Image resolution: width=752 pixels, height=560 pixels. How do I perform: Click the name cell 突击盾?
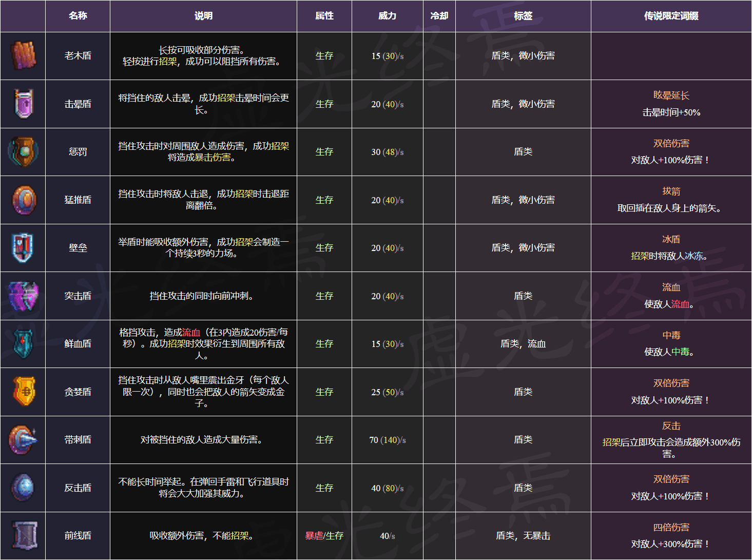(x=78, y=296)
